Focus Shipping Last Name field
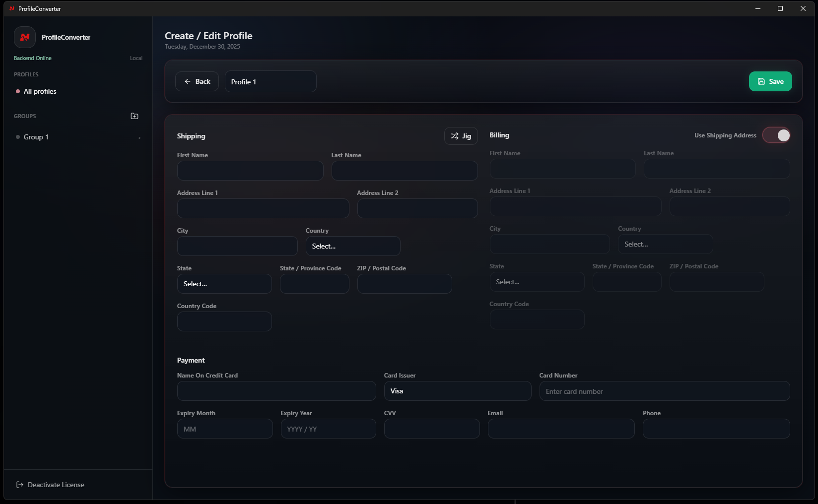Viewport: 818px width, 504px height. [405, 171]
